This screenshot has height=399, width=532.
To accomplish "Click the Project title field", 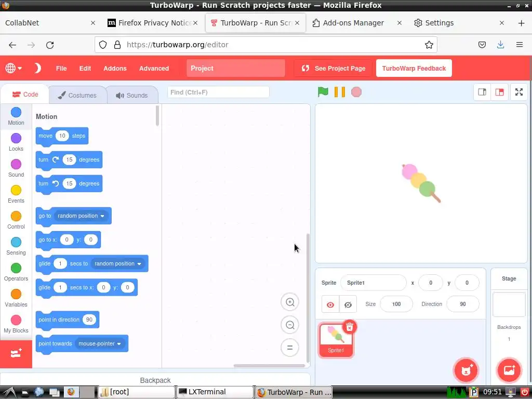I will click(x=235, y=68).
